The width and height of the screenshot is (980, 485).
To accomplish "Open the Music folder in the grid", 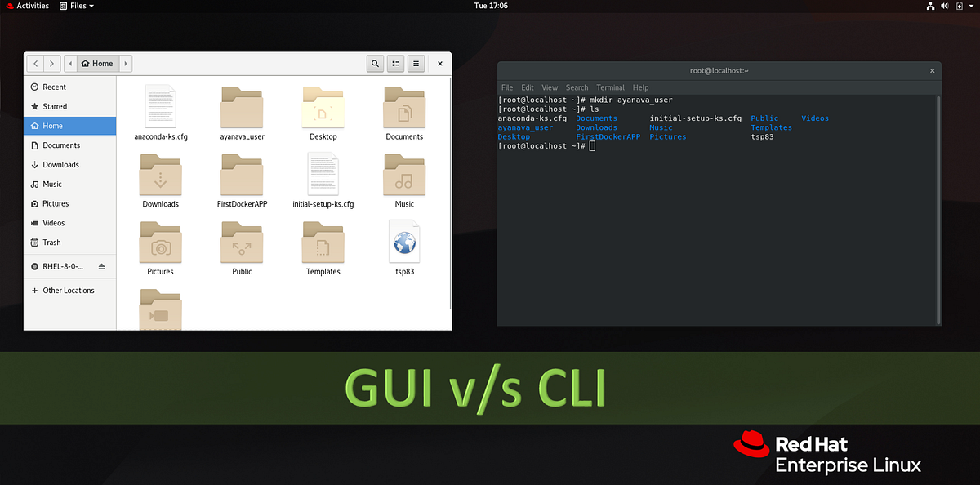I will click(403, 175).
